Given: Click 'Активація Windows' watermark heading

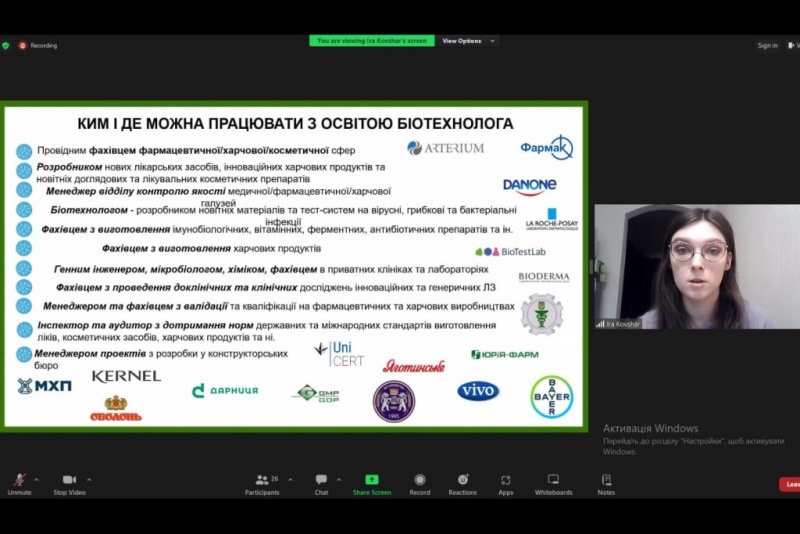Looking at the screenshot, I should pyautogui.click(x=651, y=428).
